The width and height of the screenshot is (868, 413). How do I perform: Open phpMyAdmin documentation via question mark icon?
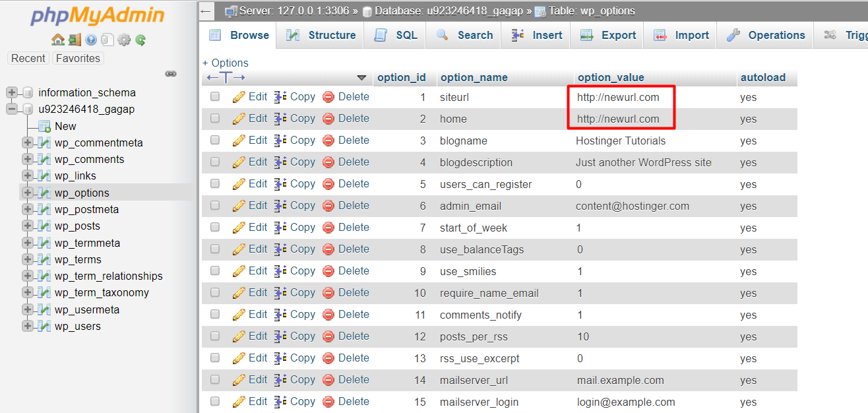coord(91,40)
